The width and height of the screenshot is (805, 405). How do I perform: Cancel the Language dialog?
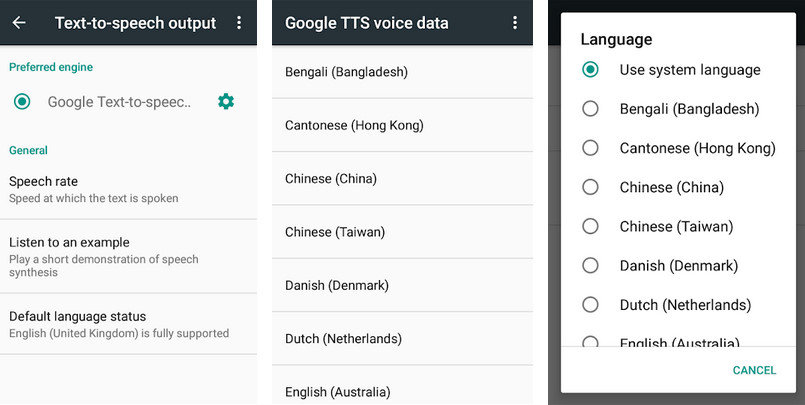(754, 370)
